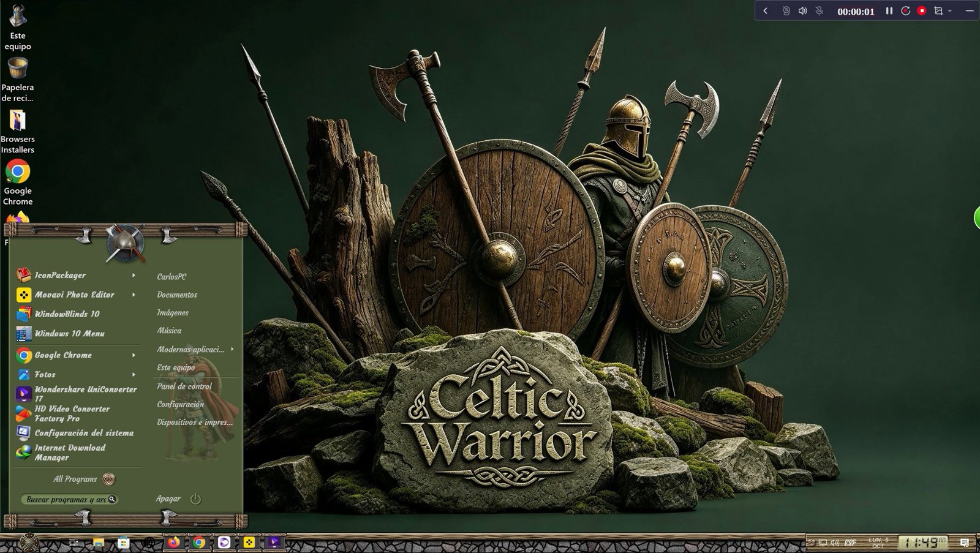The height and width of the screenshot is (553, 980).
Task: Expand Modernas aplicaciones submenu arrow
Action: click(232, 349)
